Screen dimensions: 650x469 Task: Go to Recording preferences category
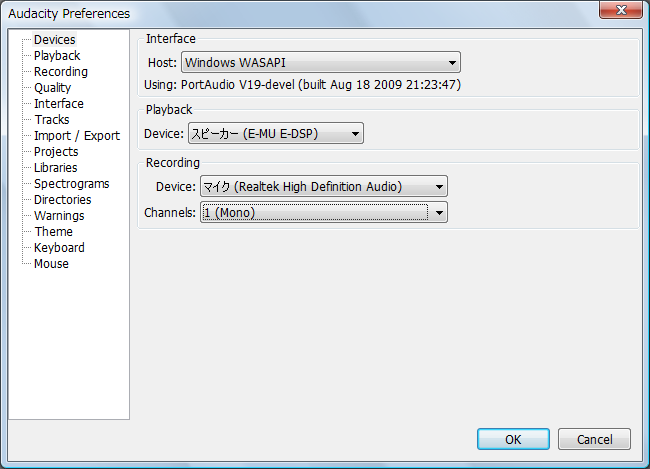(60, 72)
